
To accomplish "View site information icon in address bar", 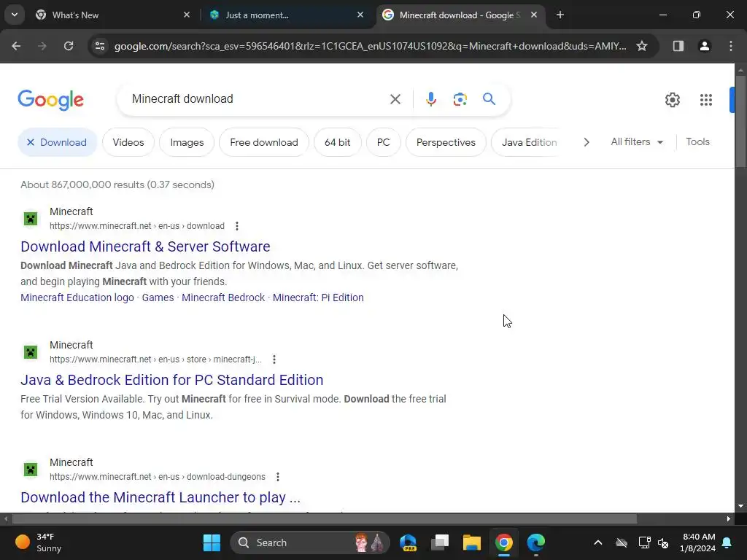I will [x=100, y=46].
